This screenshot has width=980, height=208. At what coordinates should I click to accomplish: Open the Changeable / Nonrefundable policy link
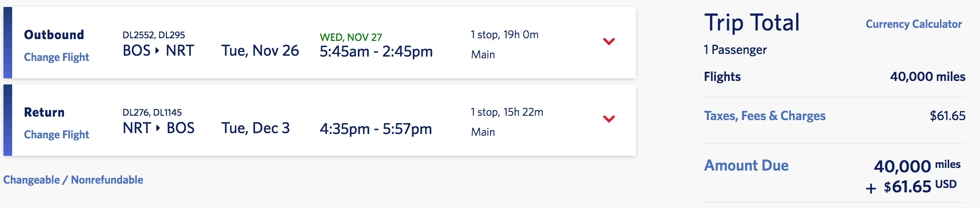[x=73, y=180]
